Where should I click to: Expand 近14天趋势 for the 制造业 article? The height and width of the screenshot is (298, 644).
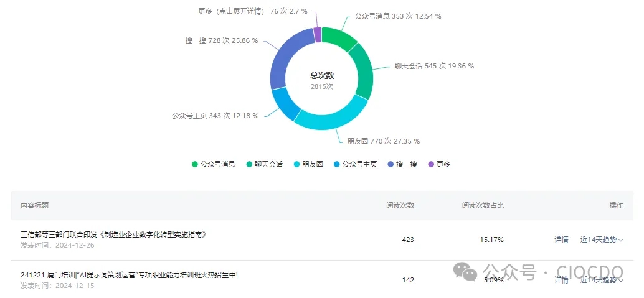click(x=602, y=240)
